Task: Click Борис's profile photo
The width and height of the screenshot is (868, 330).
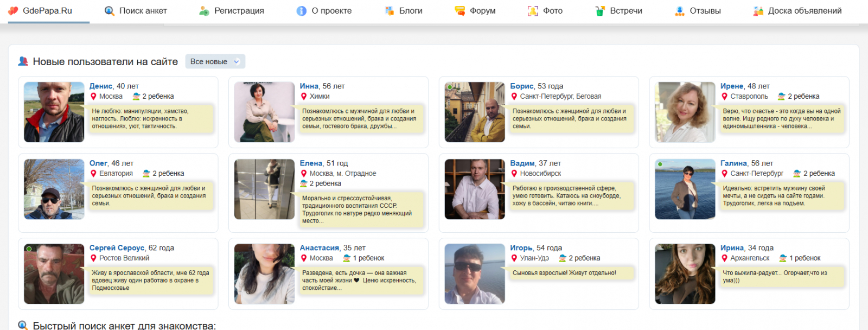Action: 475,112
